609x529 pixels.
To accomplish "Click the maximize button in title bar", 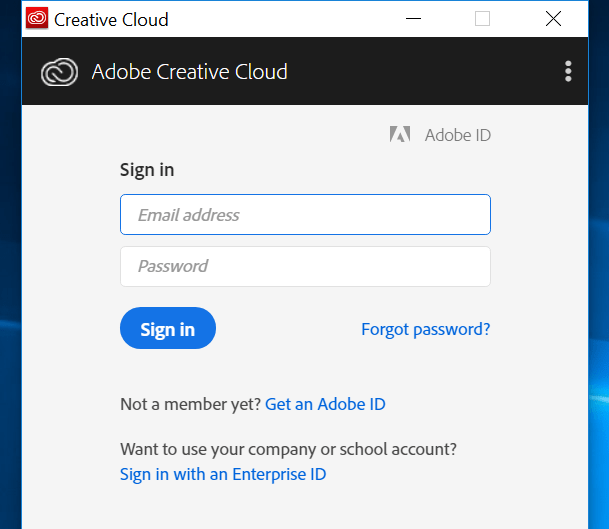I will point(482,19).
